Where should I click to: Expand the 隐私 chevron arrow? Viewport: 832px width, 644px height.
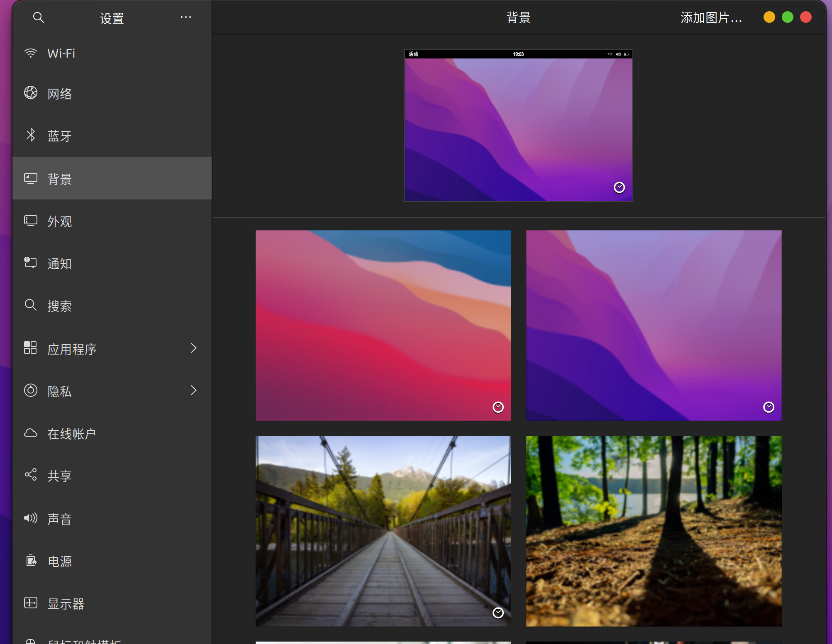coord(193,391)
